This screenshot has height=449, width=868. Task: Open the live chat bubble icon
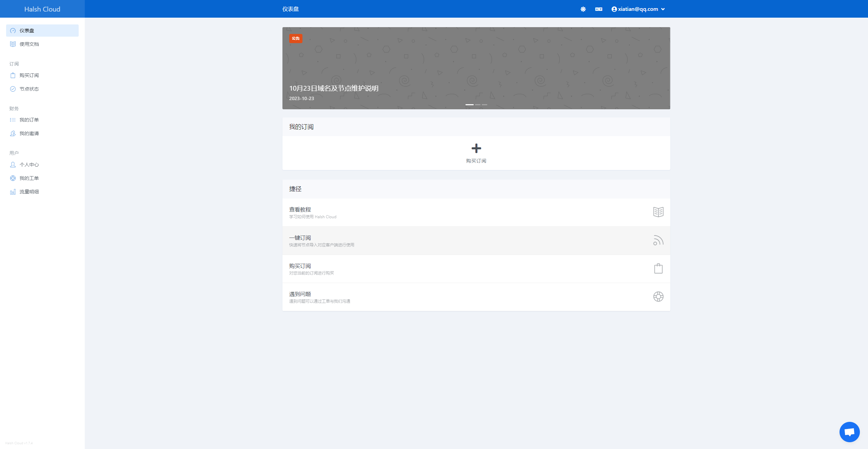click(x=849, y=432)
